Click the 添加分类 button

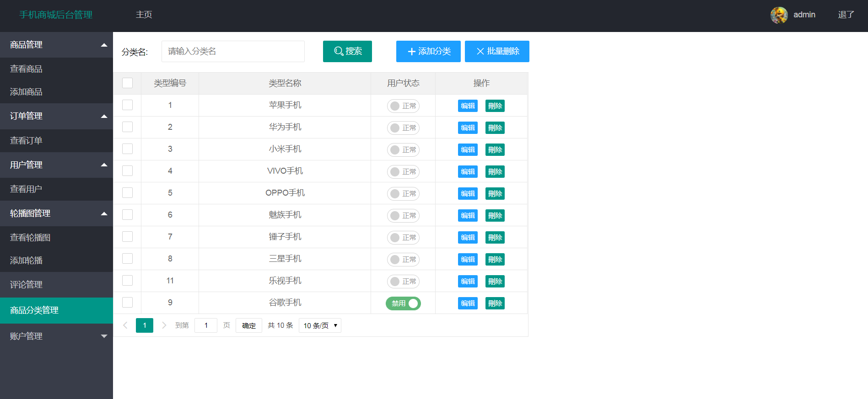click(428, 51)
